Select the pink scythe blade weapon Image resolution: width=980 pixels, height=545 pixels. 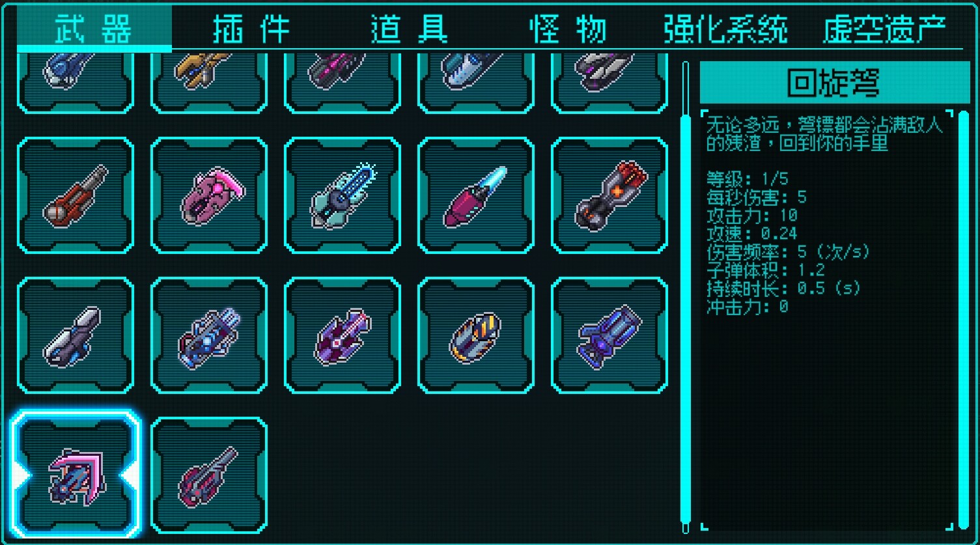click(x=209, y=195)
